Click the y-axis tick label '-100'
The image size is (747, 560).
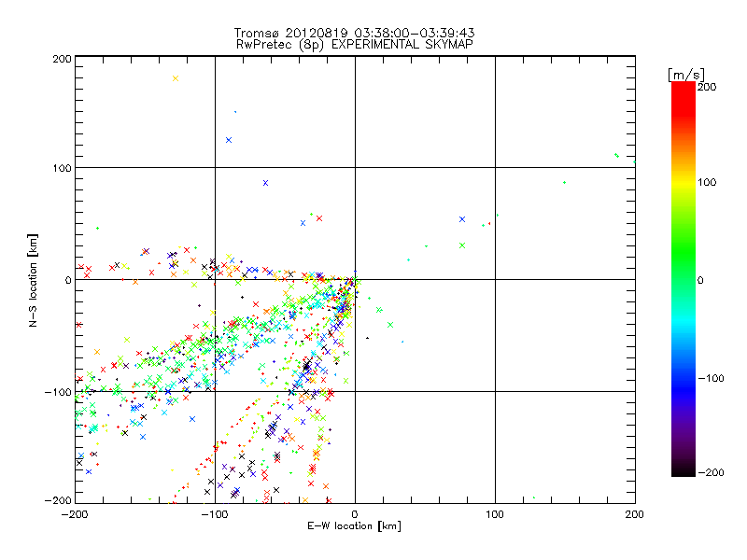58,392
